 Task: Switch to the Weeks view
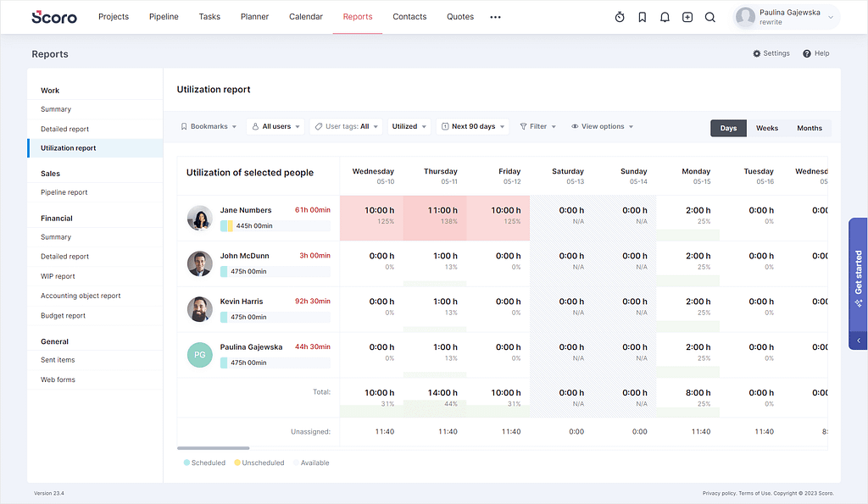pos(766,128)
